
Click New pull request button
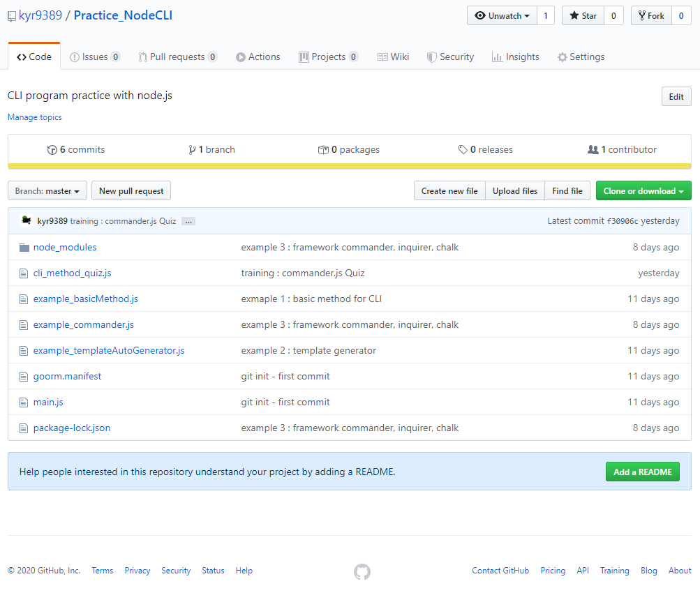pyautogui.click(x=131, y=191)
